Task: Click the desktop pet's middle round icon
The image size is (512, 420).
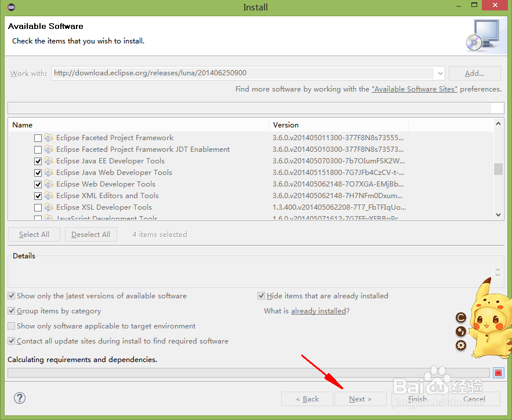Action: (x=461, y=331)
